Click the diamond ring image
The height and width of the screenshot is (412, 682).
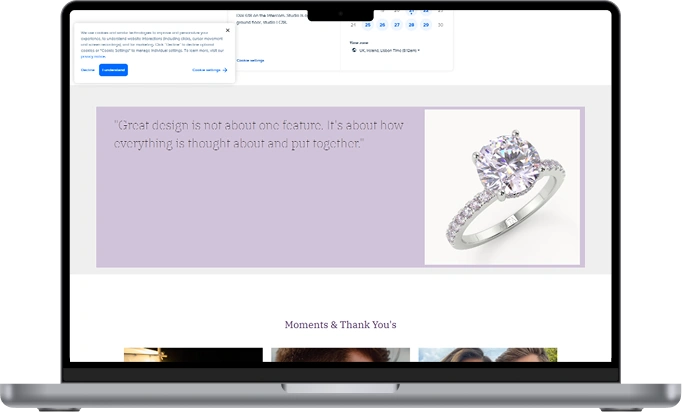[502, 187]
